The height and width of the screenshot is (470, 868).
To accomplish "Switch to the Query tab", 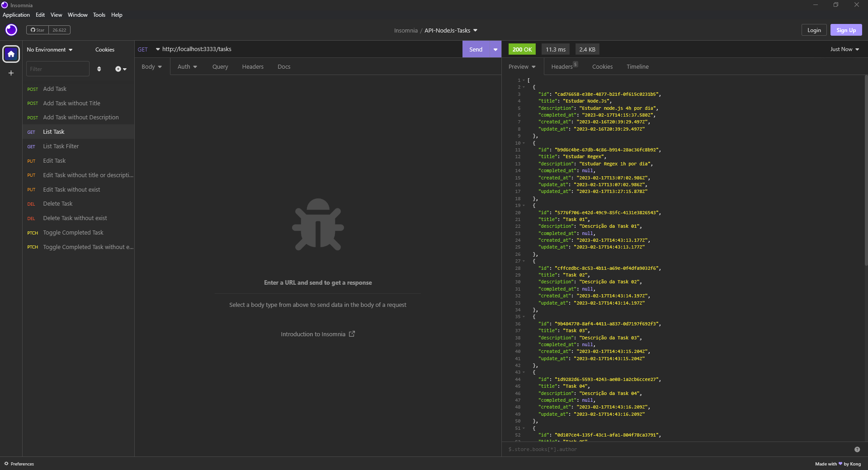I will (220, 66).
